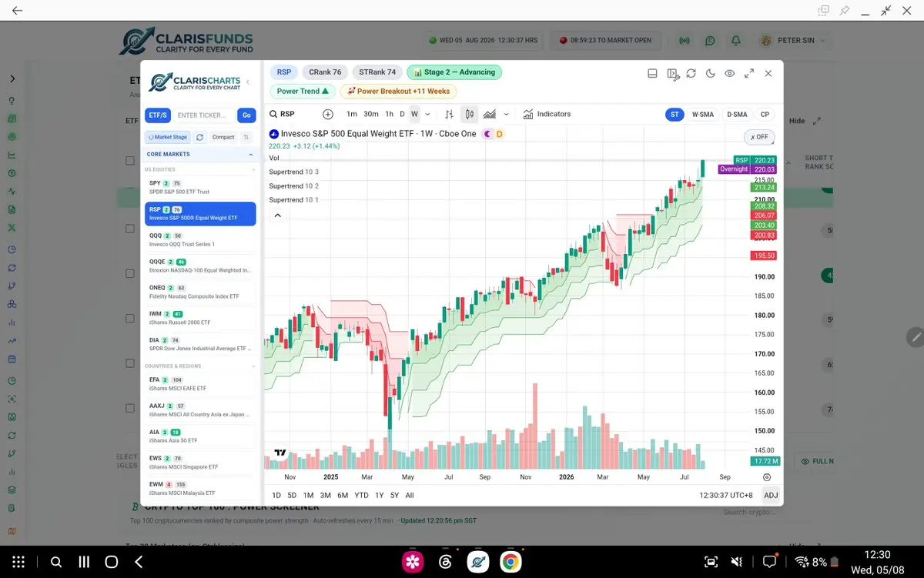
Task: Toggle the bottom panel layout icon
Action: [x=652, y=74]
